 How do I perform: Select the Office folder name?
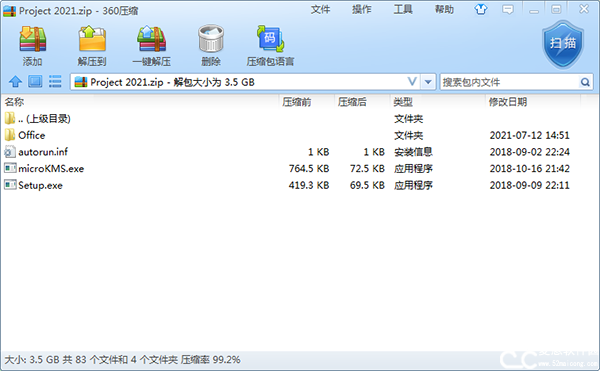coord(32,135)
